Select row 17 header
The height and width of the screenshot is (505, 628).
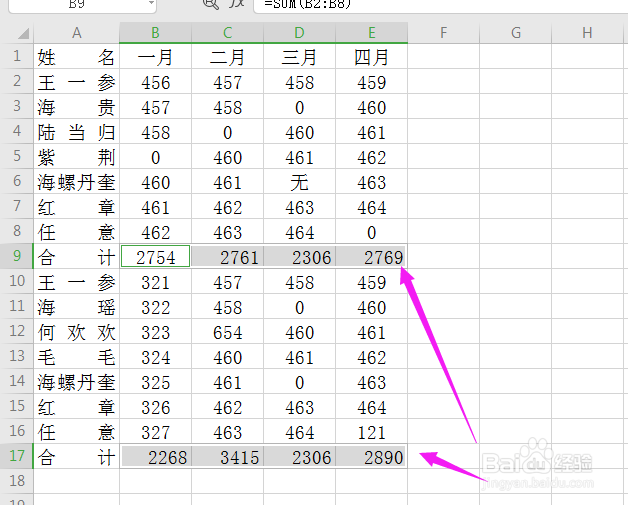coord(17,456)
